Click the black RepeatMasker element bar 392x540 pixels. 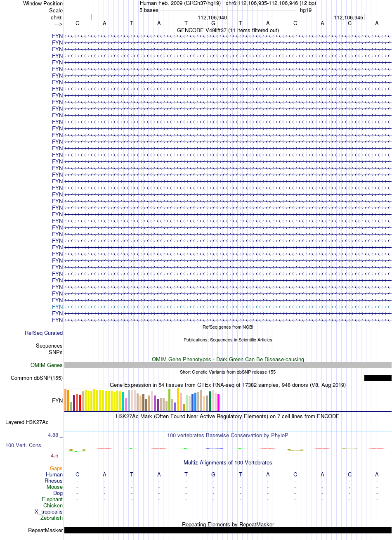point(228,530)
